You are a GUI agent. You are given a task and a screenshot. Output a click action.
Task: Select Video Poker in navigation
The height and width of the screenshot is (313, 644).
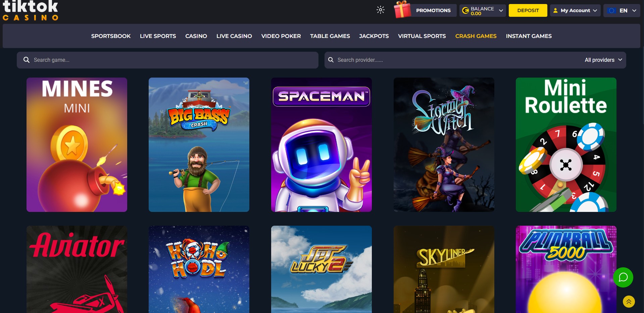pyautogui.click(x=281, y=36)
